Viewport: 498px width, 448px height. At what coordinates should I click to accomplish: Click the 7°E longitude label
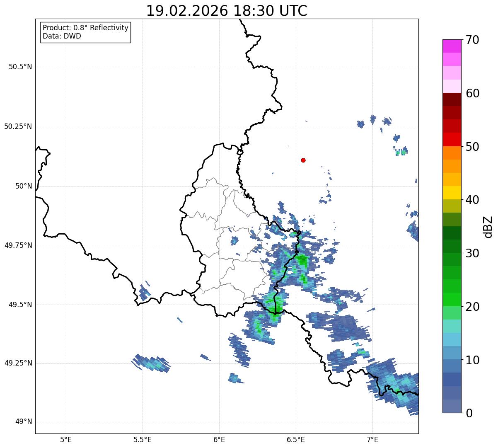pyautogui.click(x=372, y=439)
